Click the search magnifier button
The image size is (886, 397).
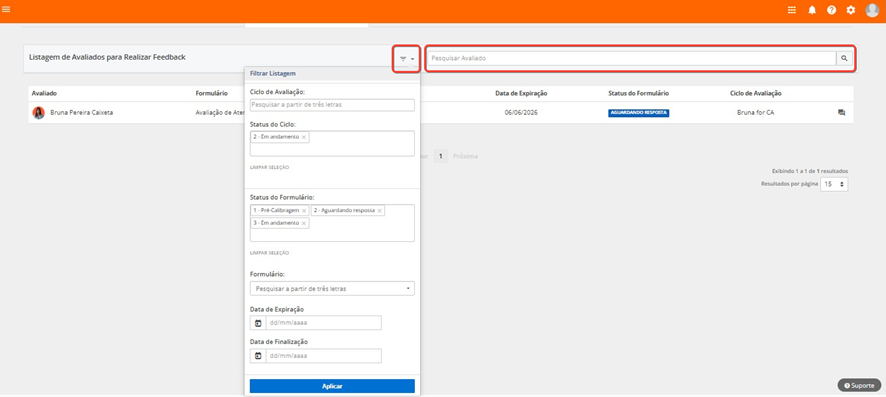[844, 58]
